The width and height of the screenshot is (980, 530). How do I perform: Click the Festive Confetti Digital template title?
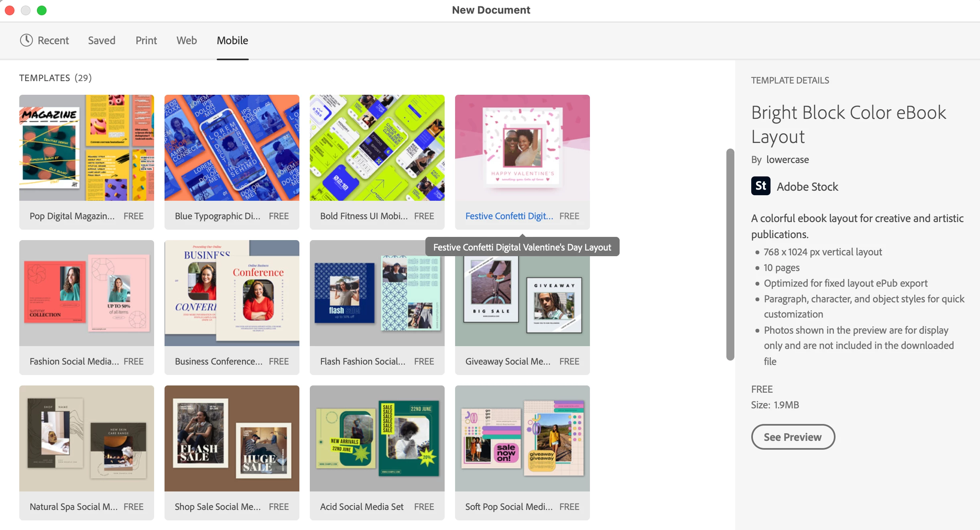(x=509, y=216)
